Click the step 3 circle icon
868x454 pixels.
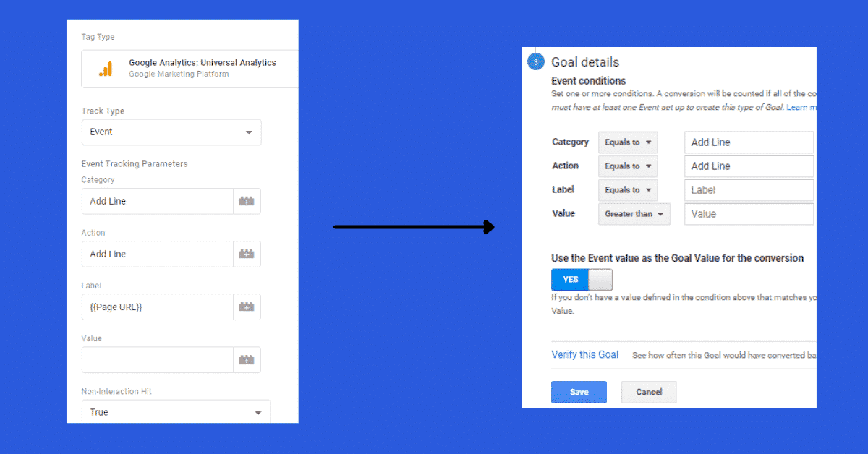coord(535,61)
